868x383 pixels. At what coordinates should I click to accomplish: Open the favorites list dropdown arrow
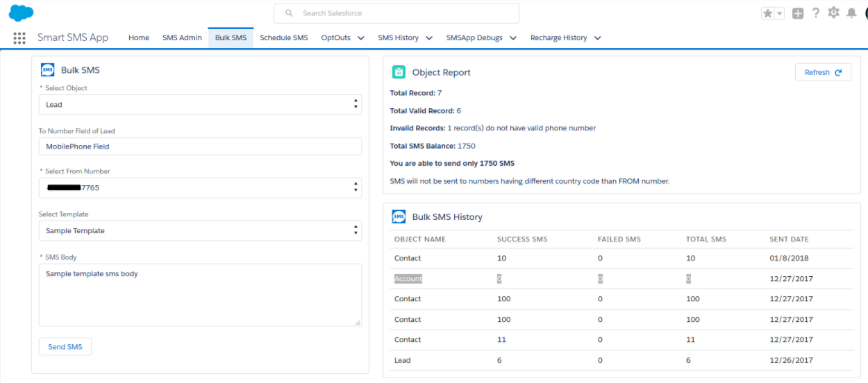[780, 13]
